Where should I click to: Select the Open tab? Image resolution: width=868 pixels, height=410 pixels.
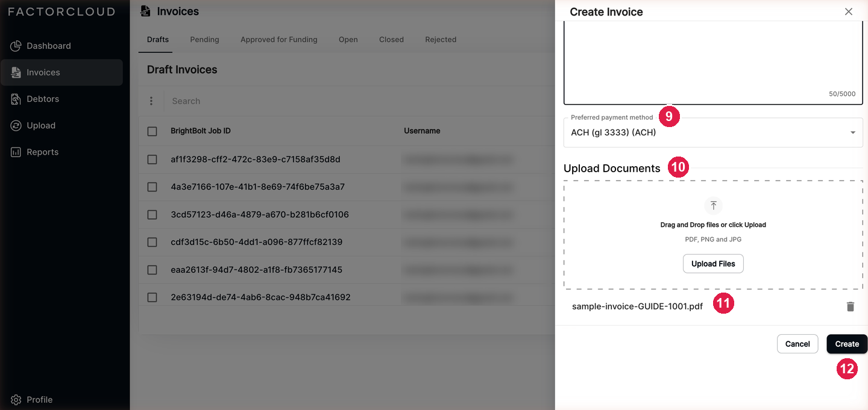348,39
